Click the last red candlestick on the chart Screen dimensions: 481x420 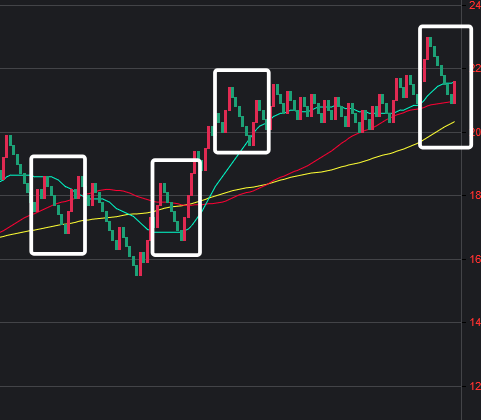click(x=454, y=92)
